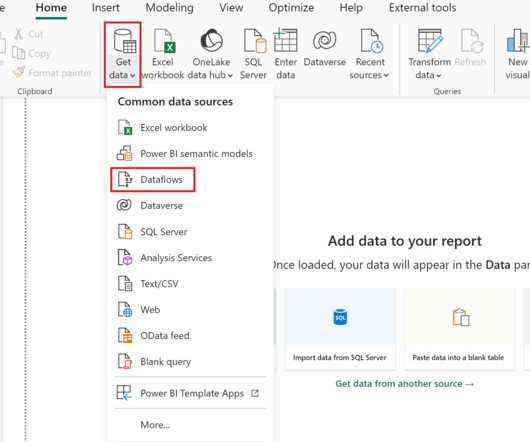
Task: Click the Copy icon in Clipboard group
Action: pyautogui.click(x=18, y=53)
